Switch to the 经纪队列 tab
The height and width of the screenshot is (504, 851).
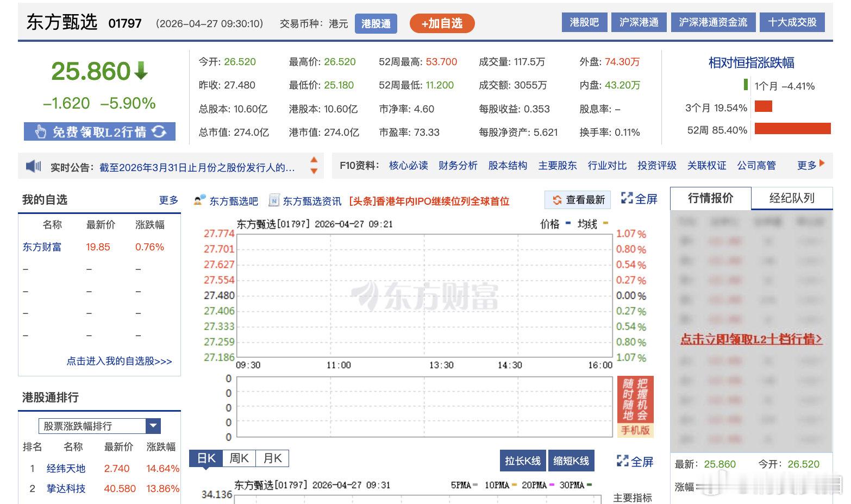(x=792, y=199)
